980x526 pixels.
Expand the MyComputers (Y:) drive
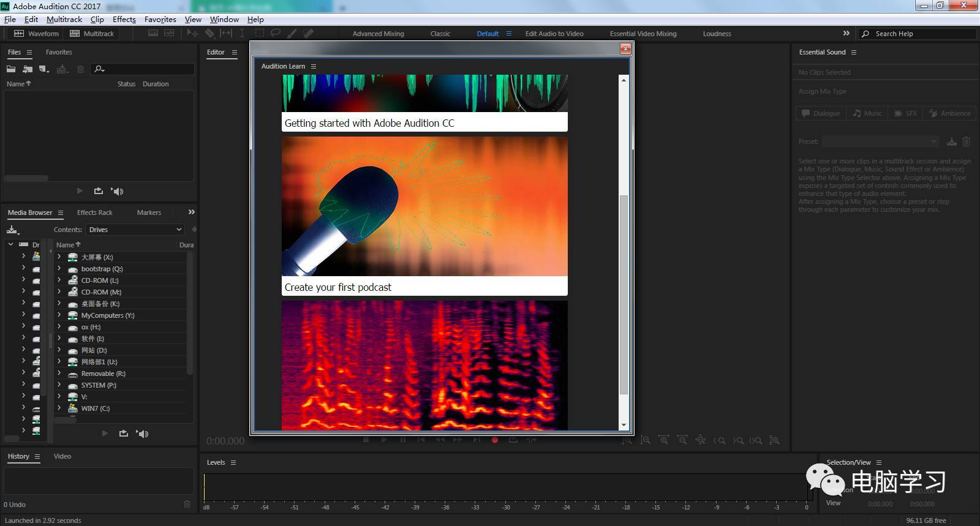59,315
